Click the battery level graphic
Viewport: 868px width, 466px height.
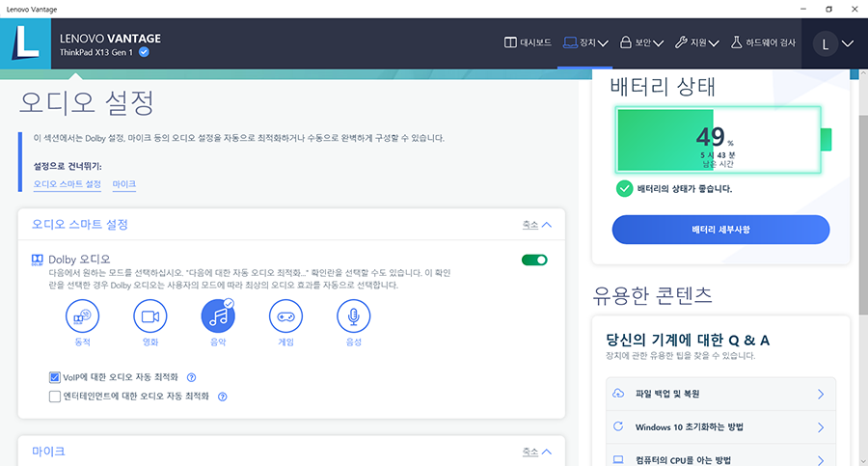click(x=722, y=140)
